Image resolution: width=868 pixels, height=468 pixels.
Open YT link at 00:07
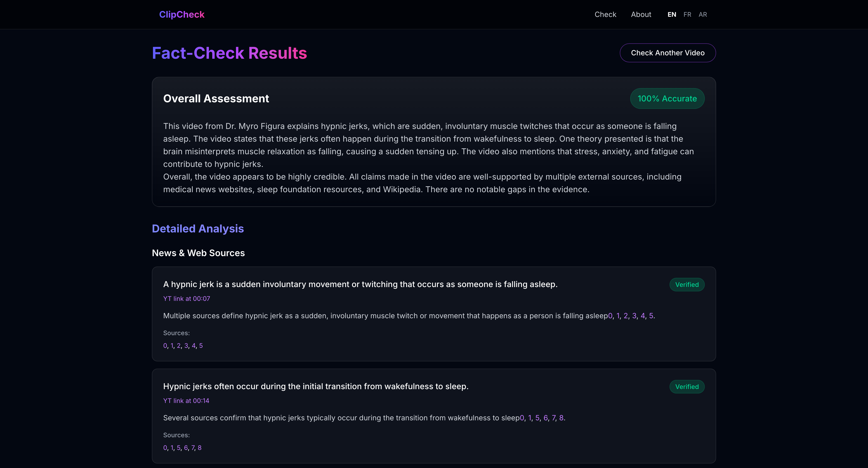[x=186, y=299]
